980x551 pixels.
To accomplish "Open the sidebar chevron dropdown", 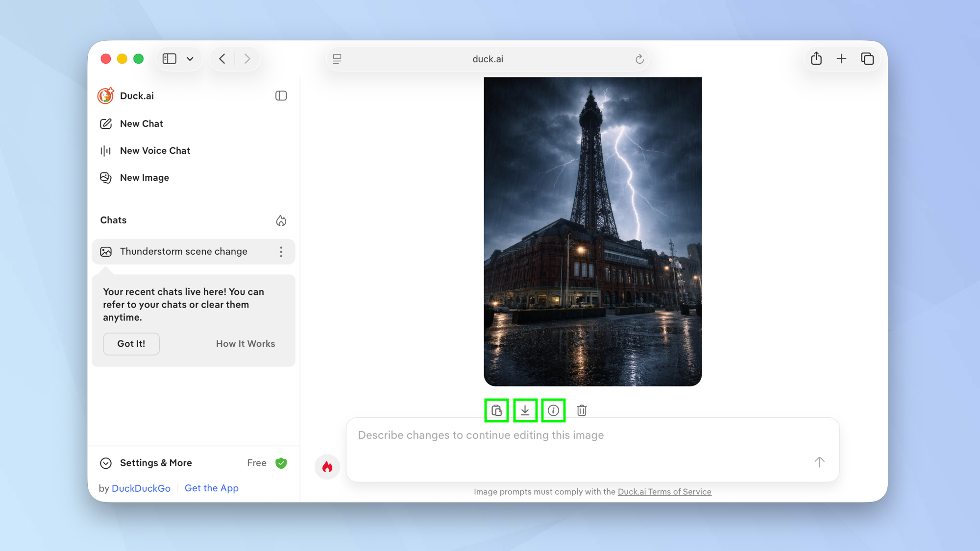I will (x=191, y=58).
